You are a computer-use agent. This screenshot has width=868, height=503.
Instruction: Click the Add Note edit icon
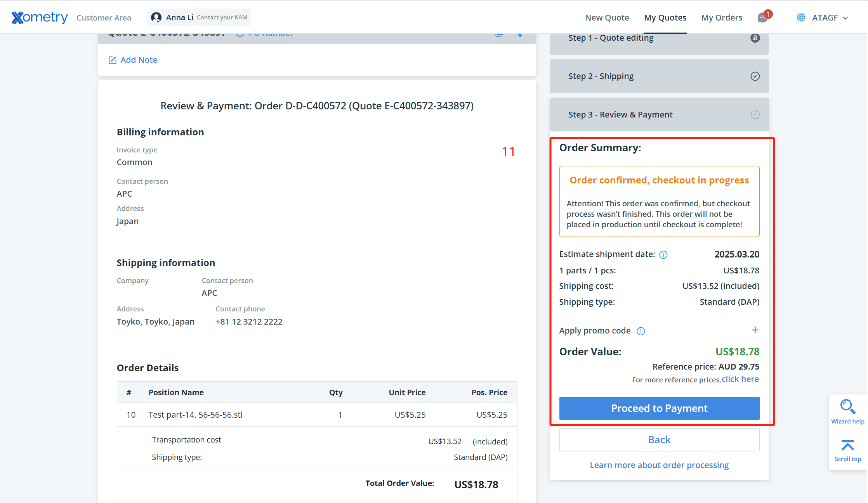(x=113, y=60)
